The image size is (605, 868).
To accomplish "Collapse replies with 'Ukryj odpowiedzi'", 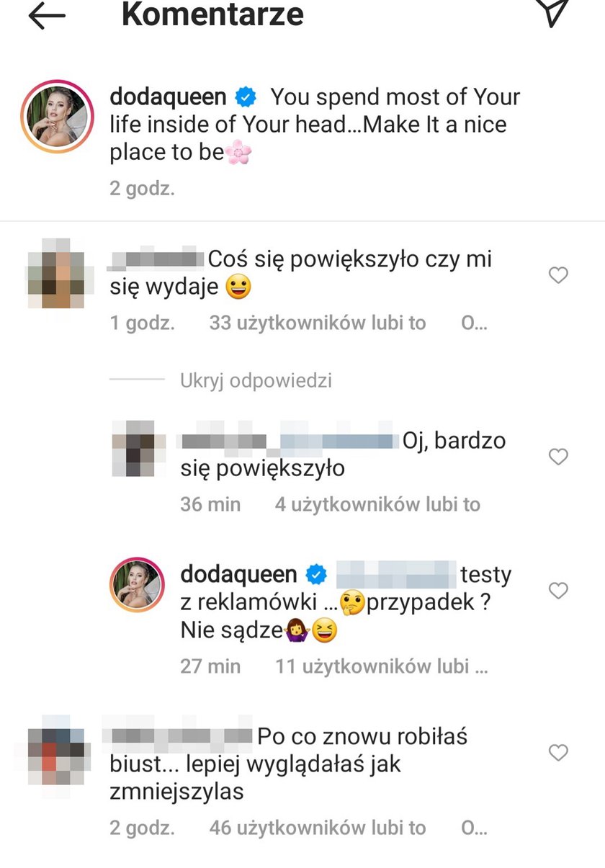I will pyautogui.click(x=256, y=380).
